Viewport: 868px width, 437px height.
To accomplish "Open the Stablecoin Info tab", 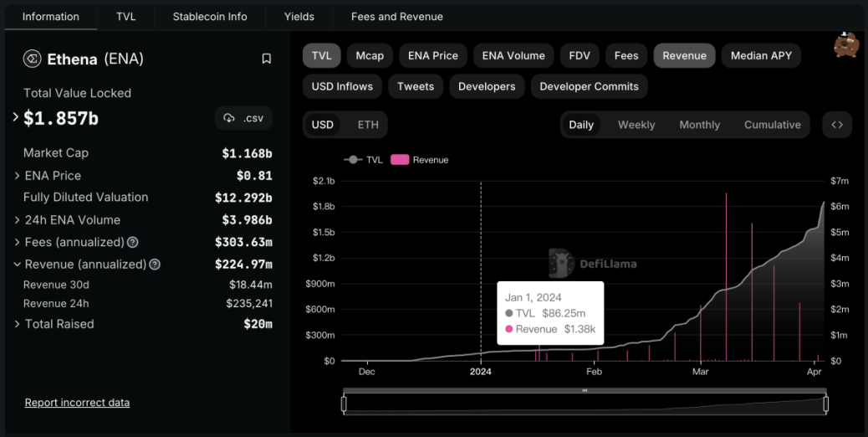I will [x=210, y=17].
